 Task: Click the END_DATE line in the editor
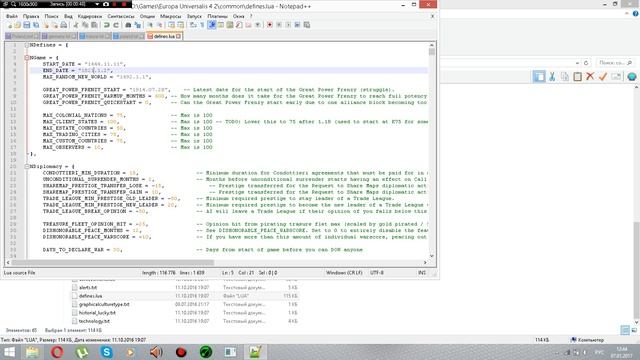(x=229, y=71)
